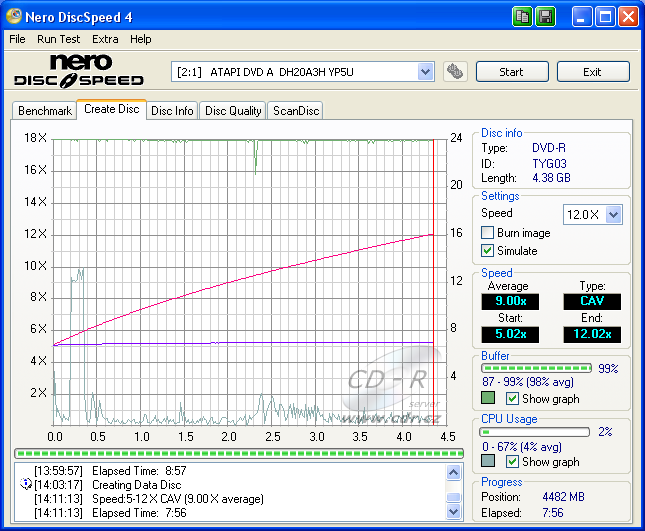The height and width of the screenshot is (531, 645).
Task: Open the drive options icon beside drive selector
Action: pos(455,72)
